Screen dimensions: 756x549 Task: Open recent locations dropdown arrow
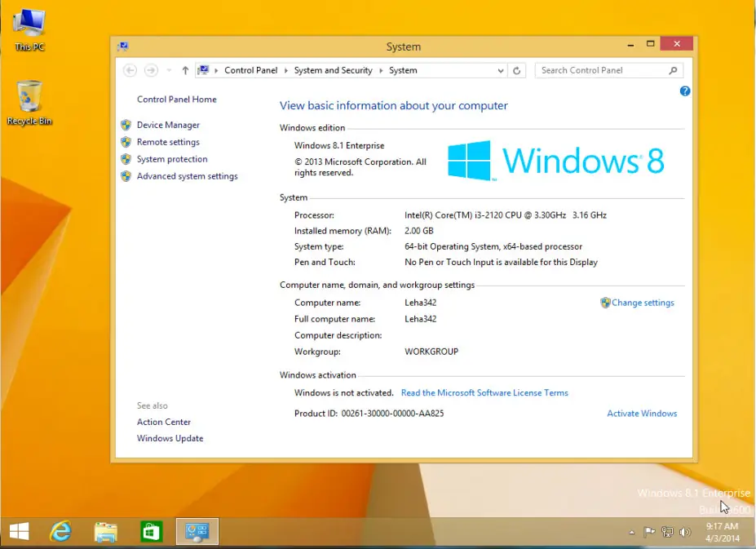pyautogui.click(x=169, y=70)
